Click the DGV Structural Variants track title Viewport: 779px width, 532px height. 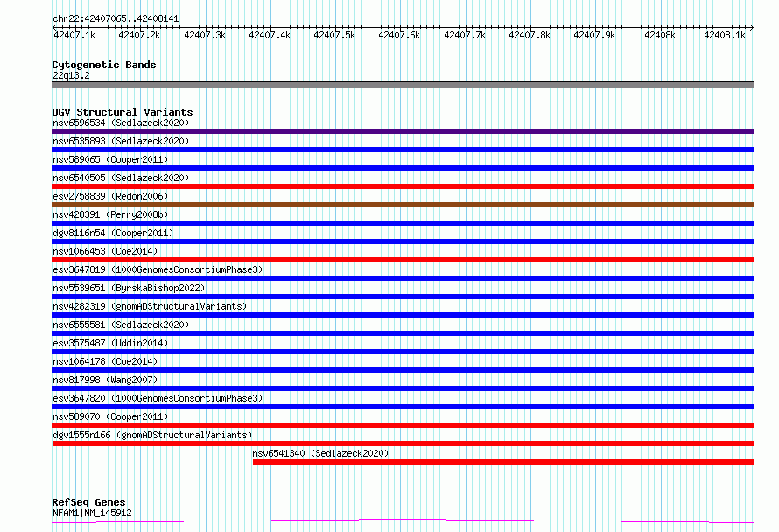pyautogui.click(x=123, y=112)
